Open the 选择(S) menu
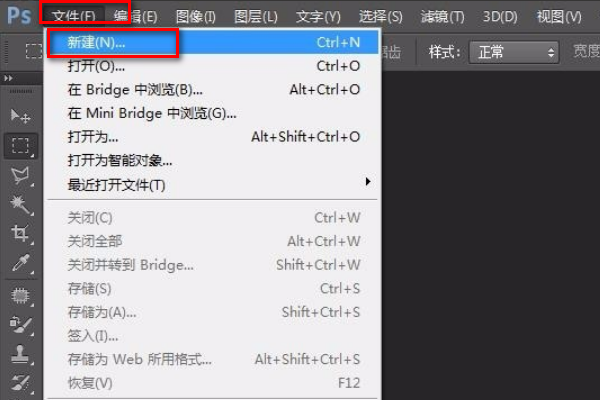 [380, 16]
